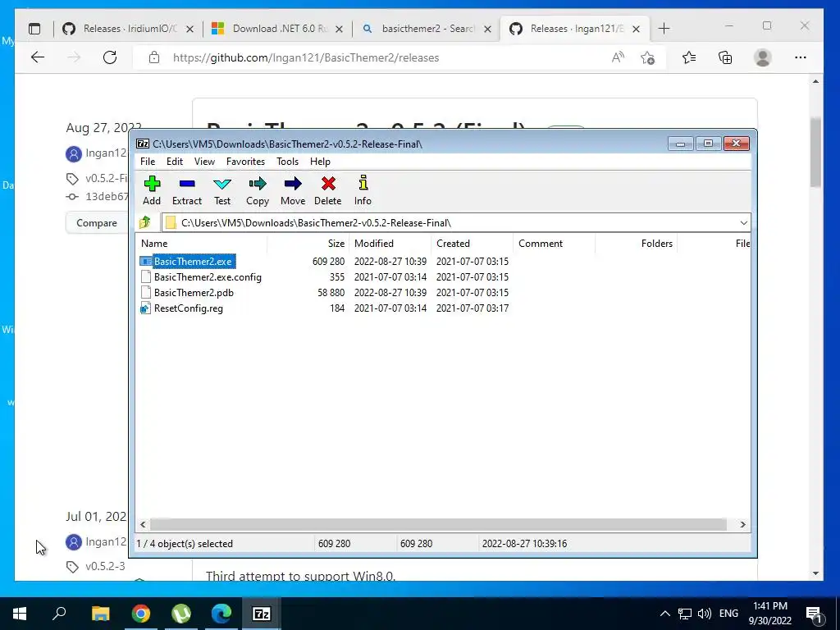This screenshot has width=840, height=630.
Task: Open File Explorer from the taskbar
Action: point(101,614)
